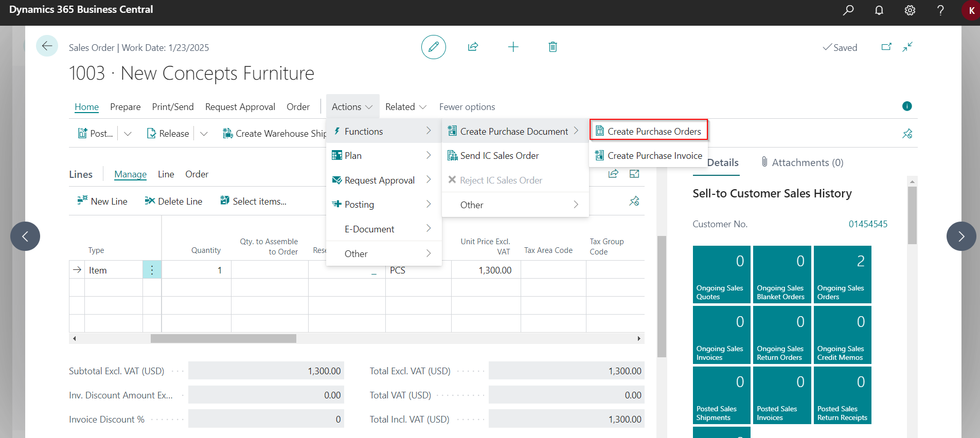This screenshot has width=980, height=438.
Task: Toggle the info FactBox icon
Action: point(907,106)
